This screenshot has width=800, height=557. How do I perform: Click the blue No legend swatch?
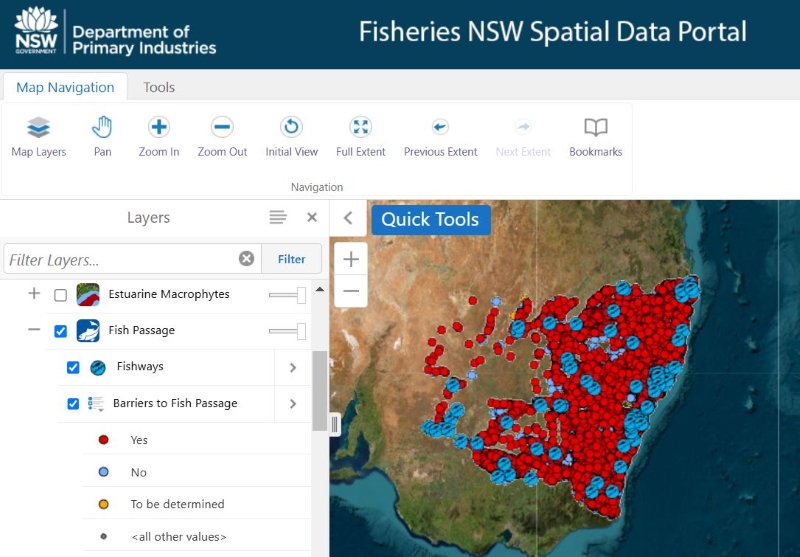103,472
